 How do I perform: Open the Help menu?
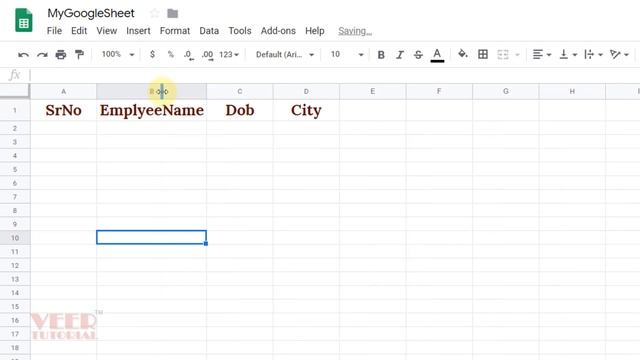[x=315, y=31]
